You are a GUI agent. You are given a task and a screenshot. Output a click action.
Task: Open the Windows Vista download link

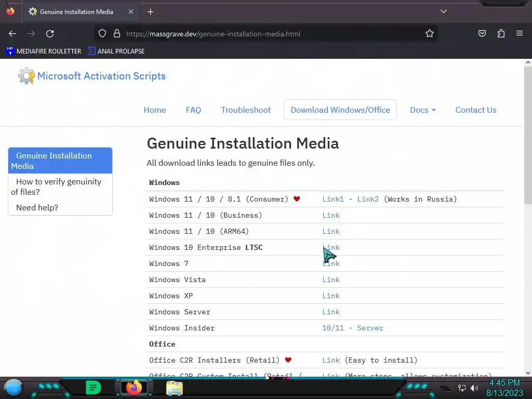tap(331, 280)
